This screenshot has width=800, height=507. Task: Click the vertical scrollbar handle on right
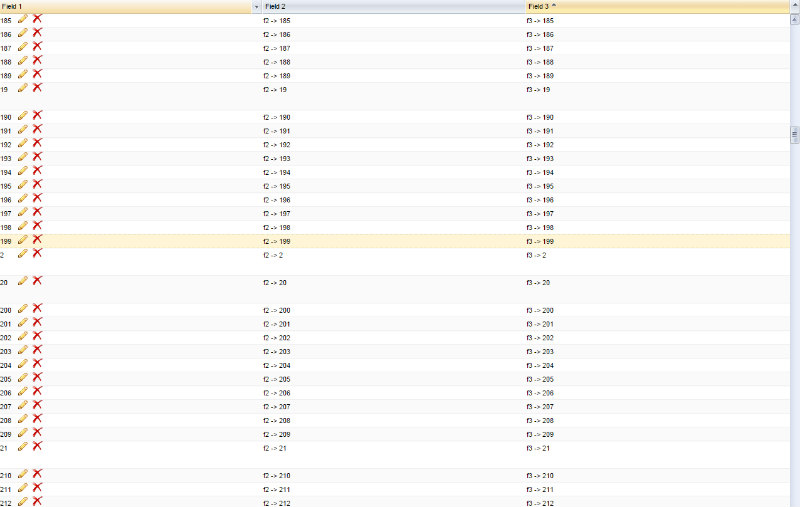tap(795, 135)
